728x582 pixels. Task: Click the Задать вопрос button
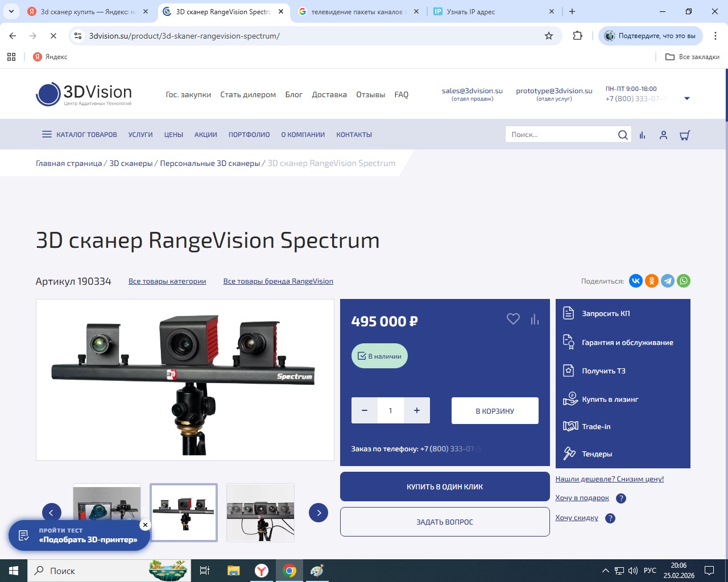coord(445,522)
